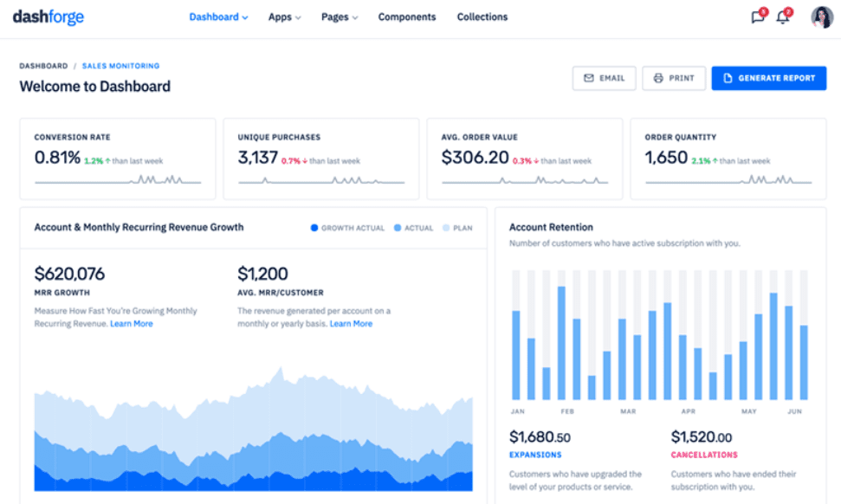
Task: Go to Components in the navbar
Action: pyautogui.click(x=407, y=17)
